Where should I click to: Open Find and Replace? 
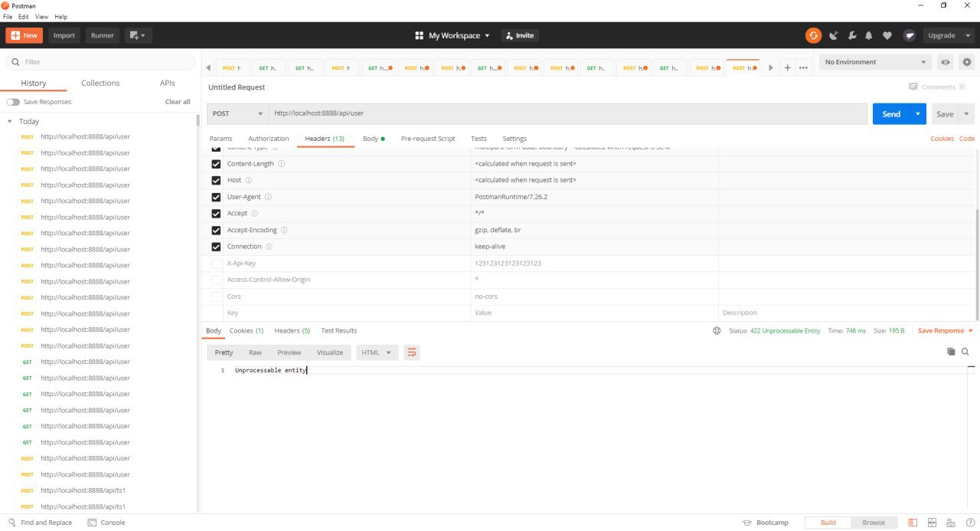pyautogui.click(x=40, y=523)
